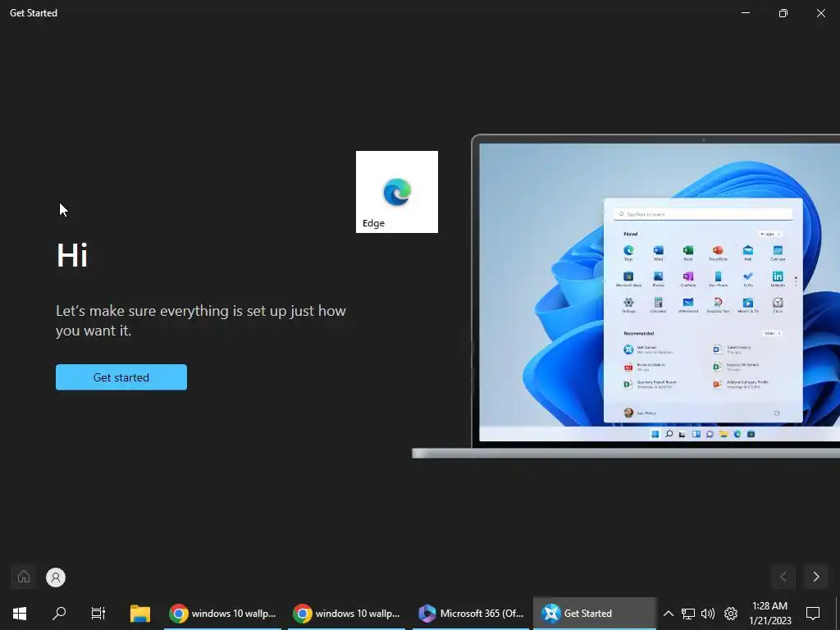Open the Windows Start menu

20,614
